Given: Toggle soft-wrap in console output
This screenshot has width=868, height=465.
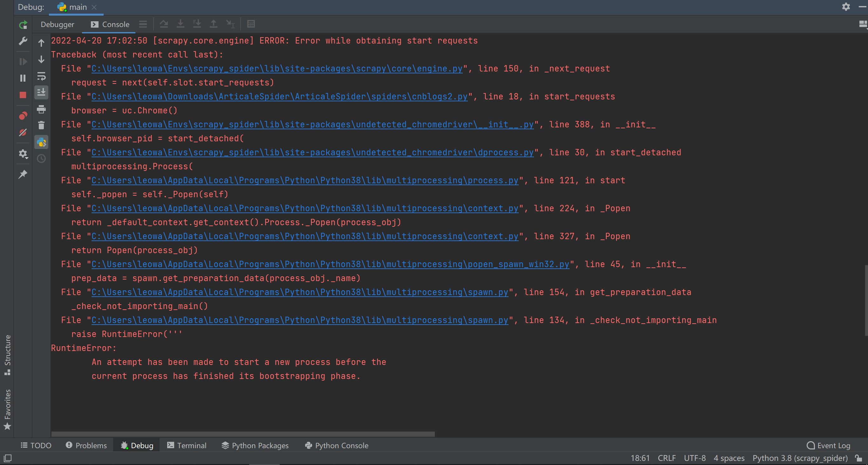Looking at the screenshot, I should click(x=41, y=76).
